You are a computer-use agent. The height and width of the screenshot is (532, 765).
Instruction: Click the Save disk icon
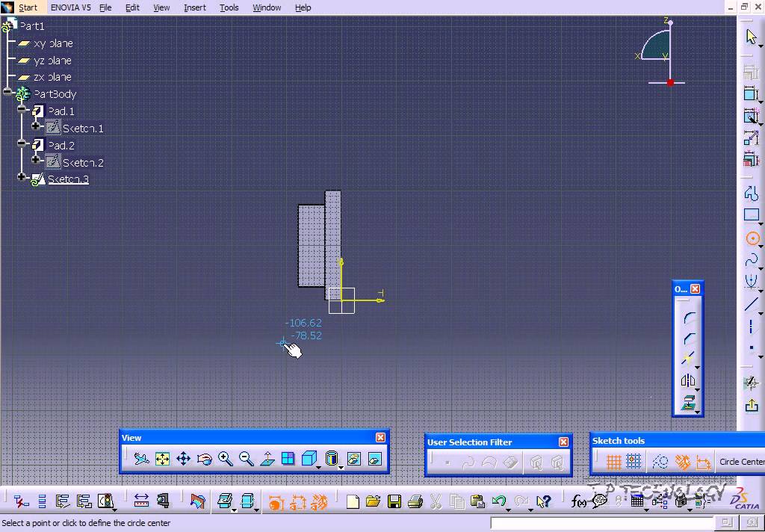[394, 501]
